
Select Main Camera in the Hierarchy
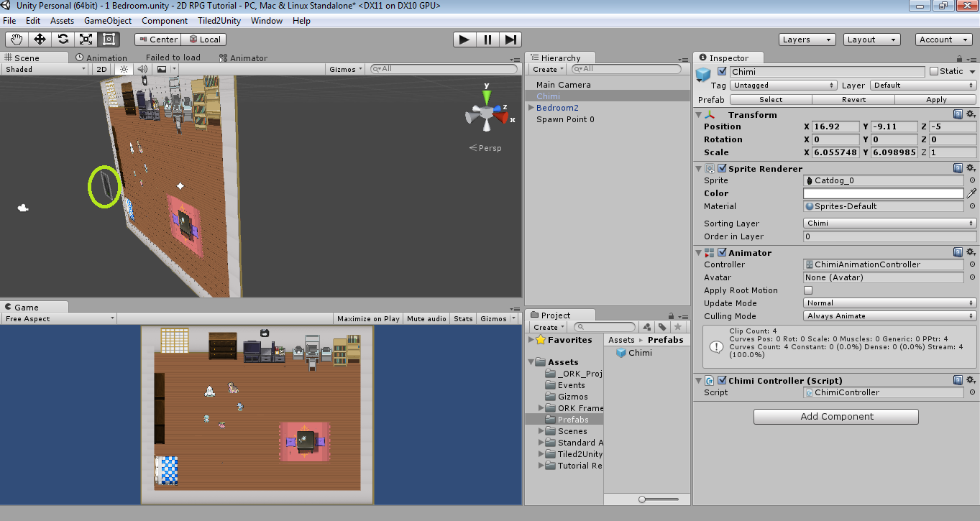pyautogui.click(x=564, y=85)
